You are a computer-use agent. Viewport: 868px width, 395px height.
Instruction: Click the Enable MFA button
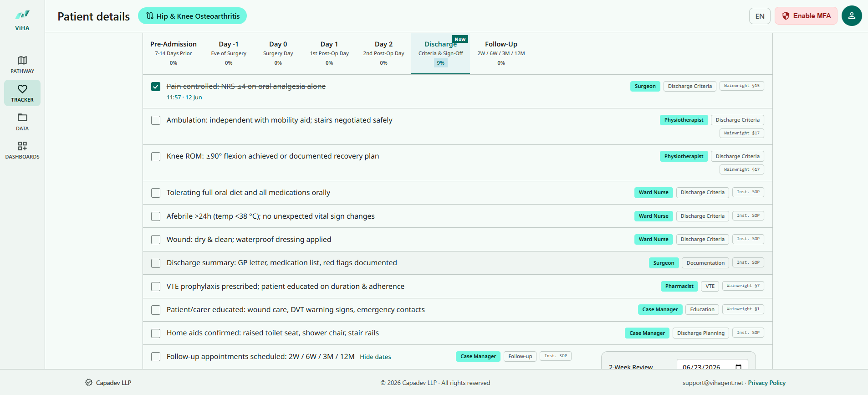806,16
